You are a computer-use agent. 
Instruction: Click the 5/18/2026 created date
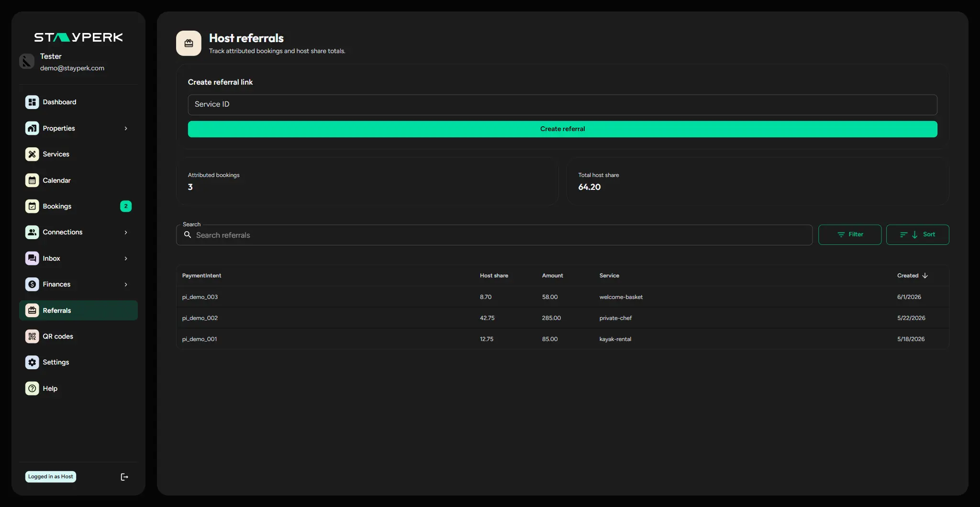point(911,339)
